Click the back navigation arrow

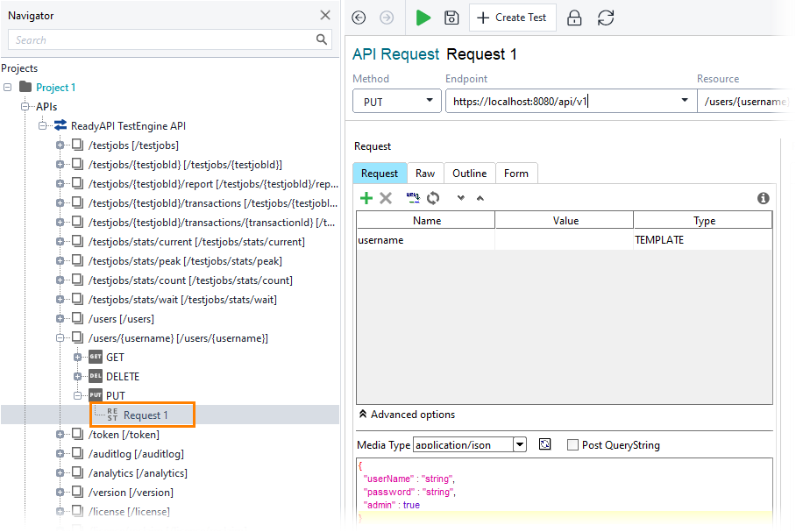click(x=359, y=18)
